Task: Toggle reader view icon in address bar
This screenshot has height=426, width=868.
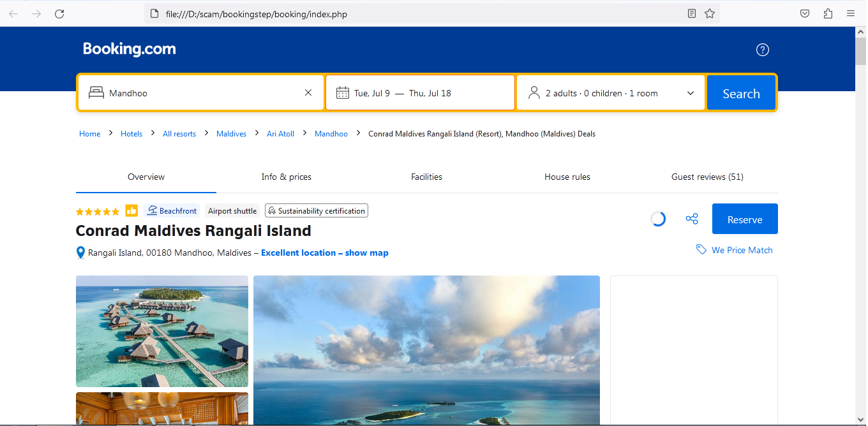Action: [692, 13]
